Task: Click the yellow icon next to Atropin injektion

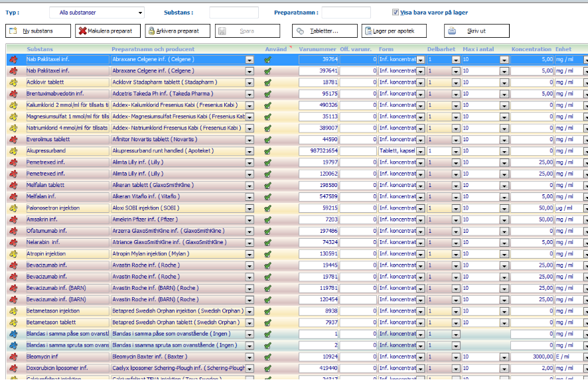Action: 13,253
